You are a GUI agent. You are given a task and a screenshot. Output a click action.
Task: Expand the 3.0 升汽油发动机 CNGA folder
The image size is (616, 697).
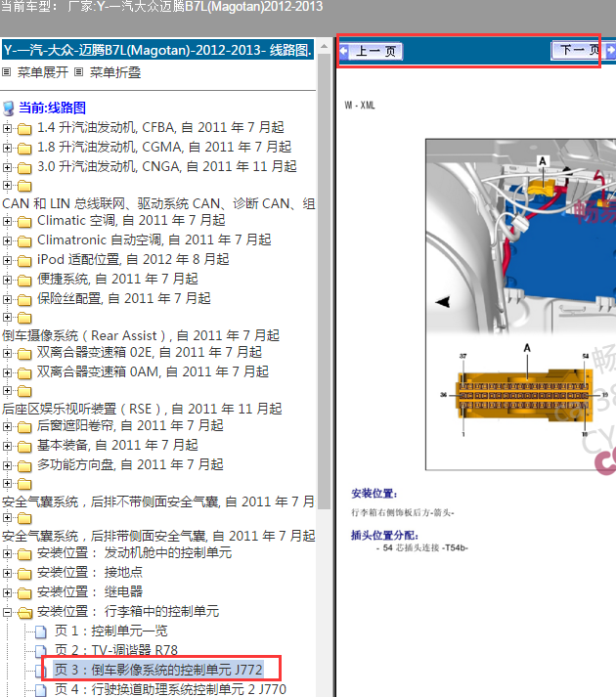(7, 167)
